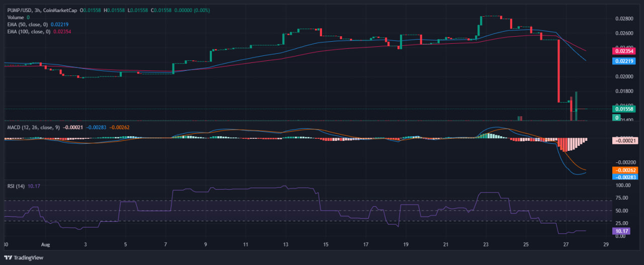This screenshot has height=265, width=644.
Task: Select the EMA (100, close, 0) legend
Action: 29,31
